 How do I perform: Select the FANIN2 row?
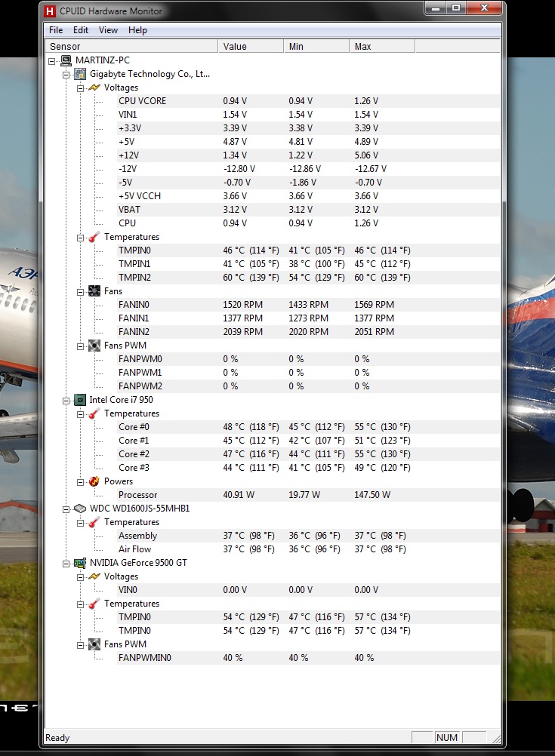click(308, 332)
